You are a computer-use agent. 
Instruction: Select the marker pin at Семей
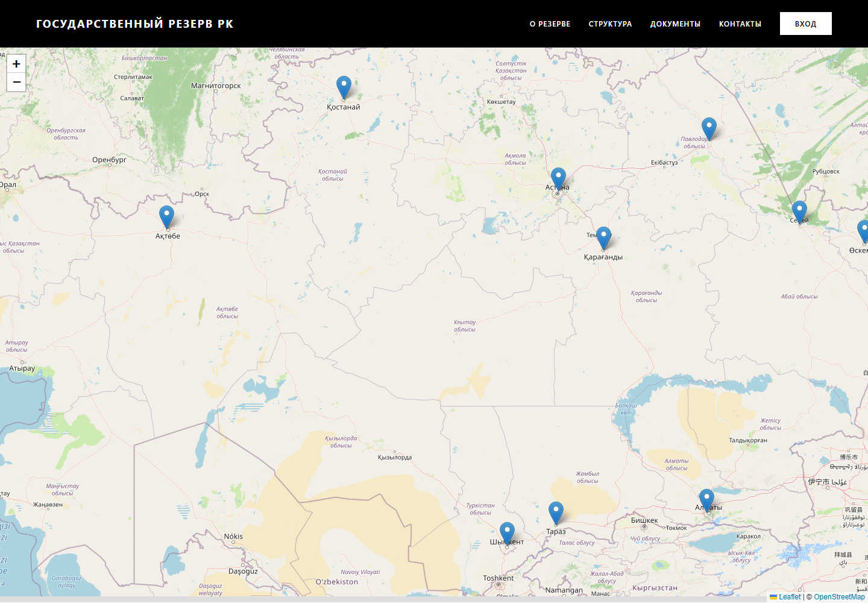click(799, 212)
